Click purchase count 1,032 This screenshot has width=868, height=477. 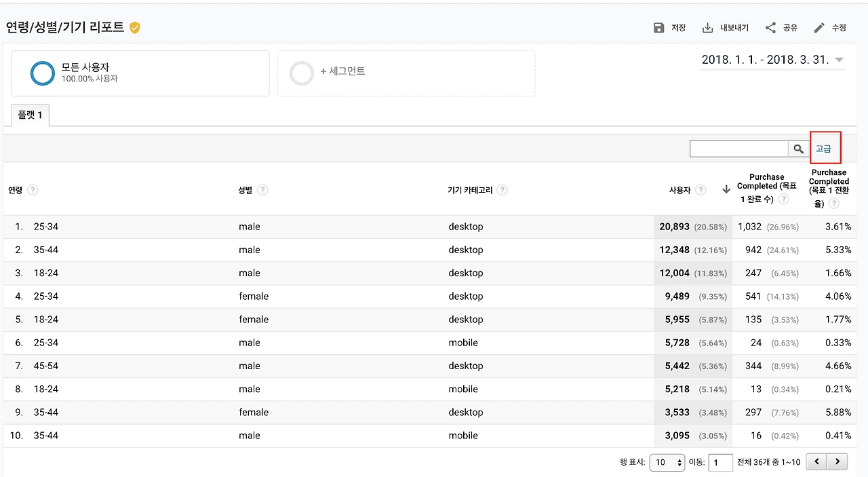[x=749, y=227]
